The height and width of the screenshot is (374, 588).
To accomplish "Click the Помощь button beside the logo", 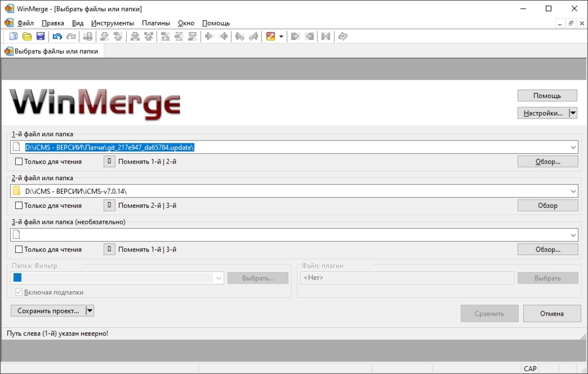I will click(547, 95).
